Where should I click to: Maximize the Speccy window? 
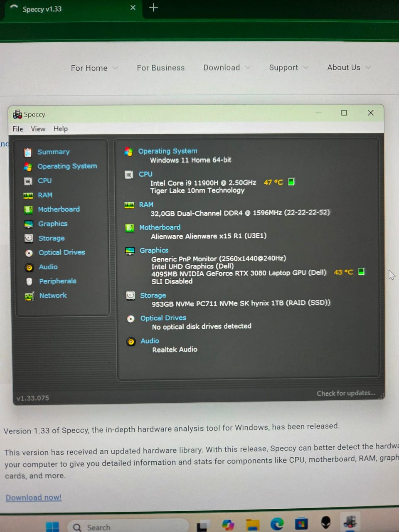pos(344,113)
